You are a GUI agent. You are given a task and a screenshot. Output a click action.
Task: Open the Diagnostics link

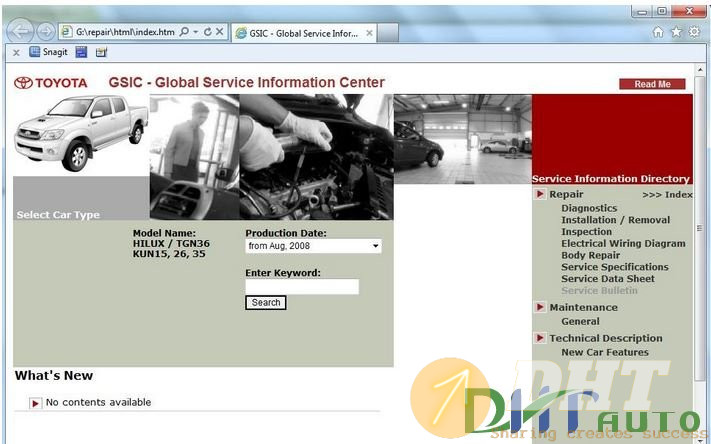pyautogui.click(x=589, y=208)
